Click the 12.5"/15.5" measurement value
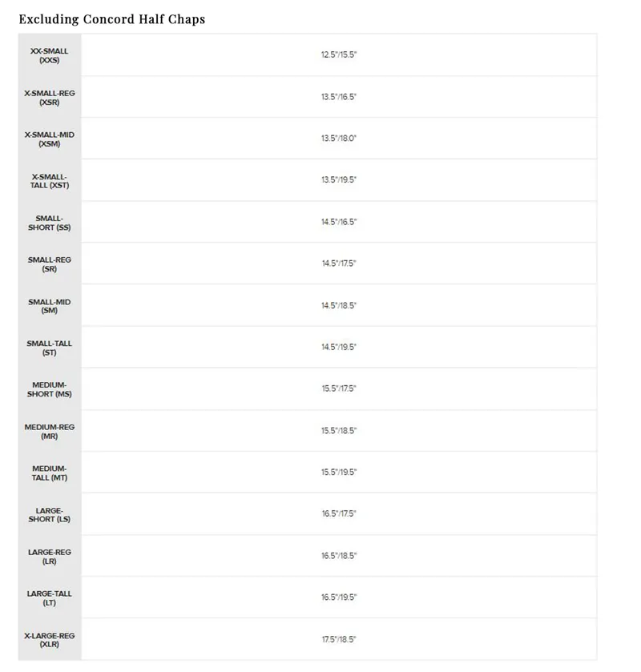The width and height of the screenshot is (641, 672). tap(339, 54)
